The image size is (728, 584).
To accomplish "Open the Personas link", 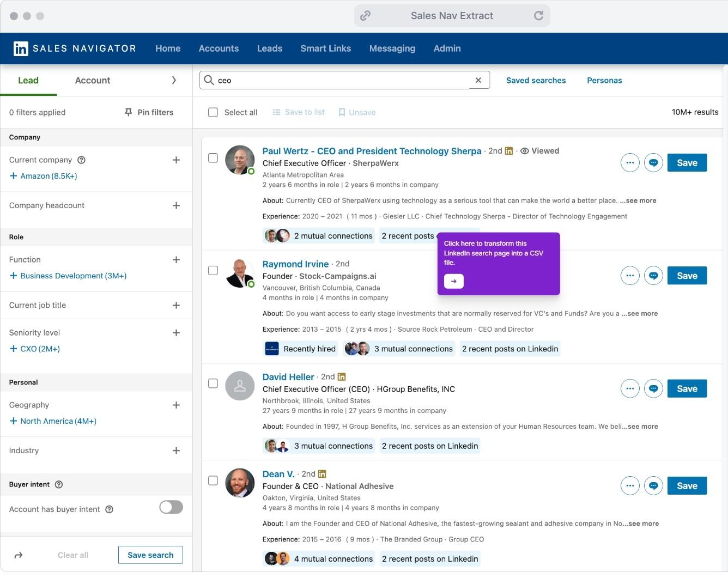I will point(604,80).
